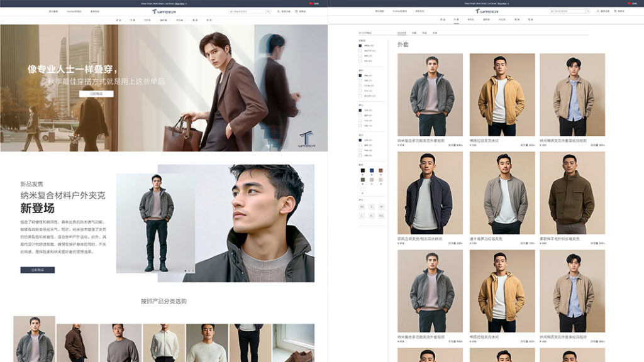Pick the brown color swatch filter
This screenshot has height=362, width=644.
[x=380, y=170]
